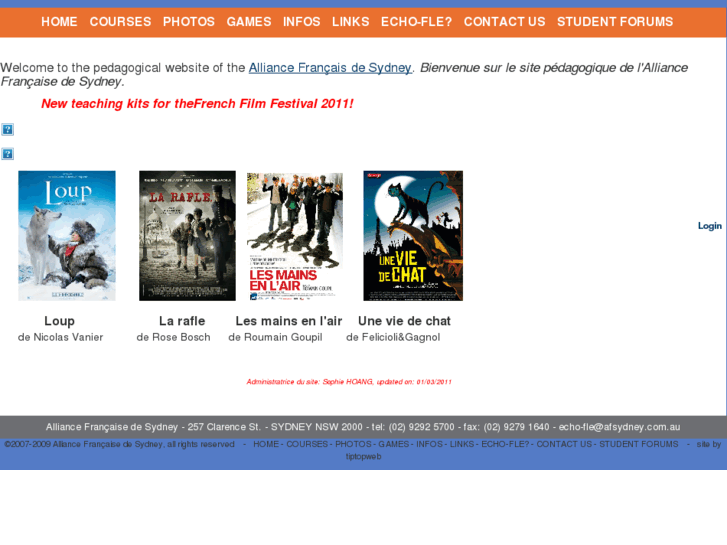Open the Les Mains en l'Air poster
The height and width of the screenshot is (545, 727).
tap(295, 237)
